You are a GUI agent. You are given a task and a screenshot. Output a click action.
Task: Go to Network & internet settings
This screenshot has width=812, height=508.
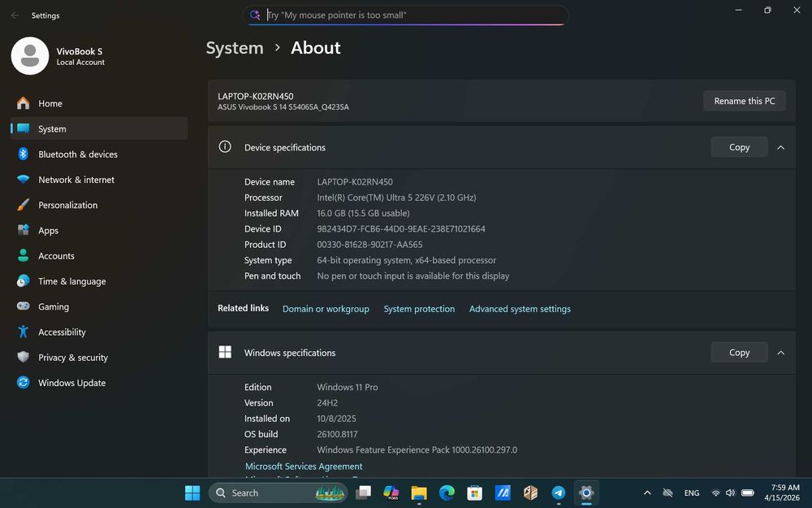click(x=99, y=180)
